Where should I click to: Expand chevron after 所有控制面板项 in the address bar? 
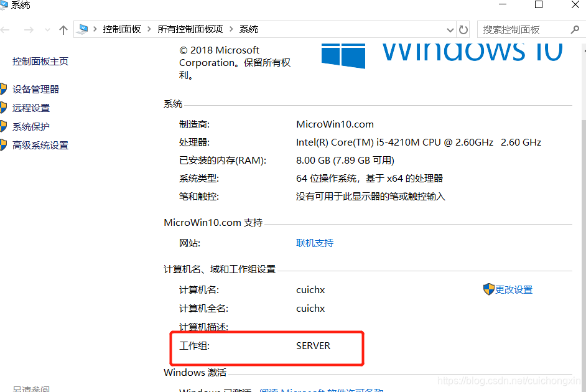click(x=231, y=29)
